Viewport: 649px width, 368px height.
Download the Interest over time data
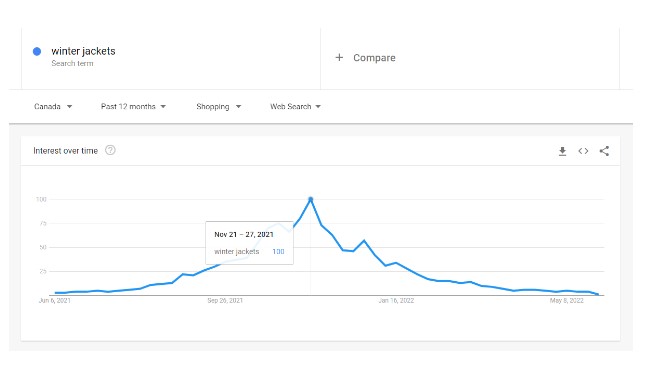coord(562,151)
